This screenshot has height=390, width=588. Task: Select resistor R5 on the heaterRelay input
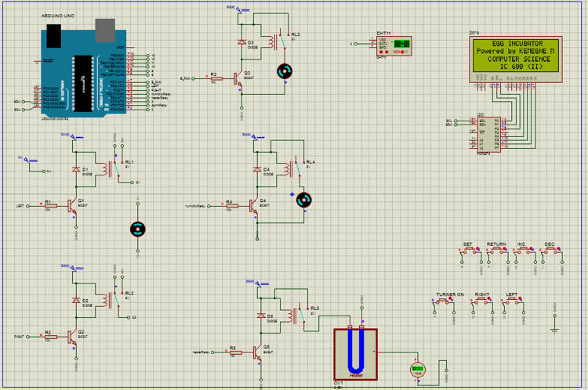[236, 352]
